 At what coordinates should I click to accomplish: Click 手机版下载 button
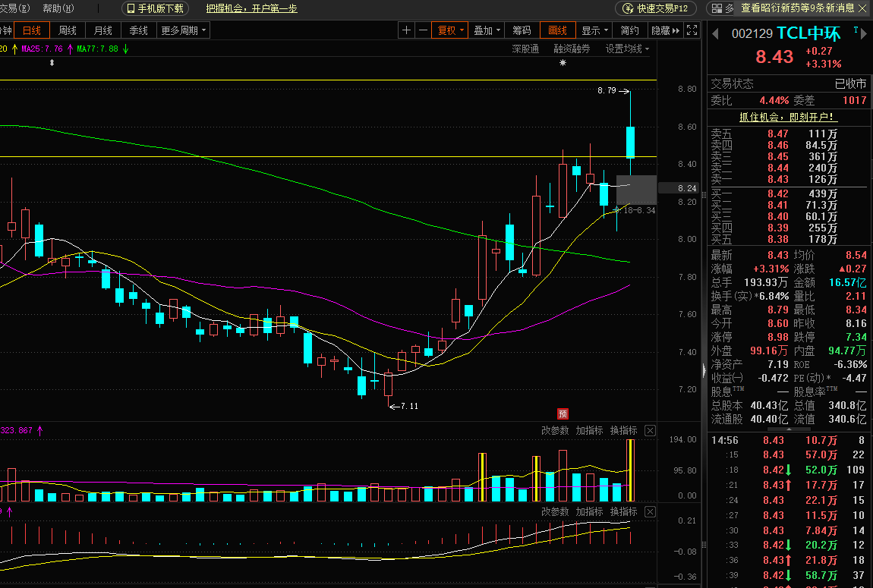[x=156, y=8]
